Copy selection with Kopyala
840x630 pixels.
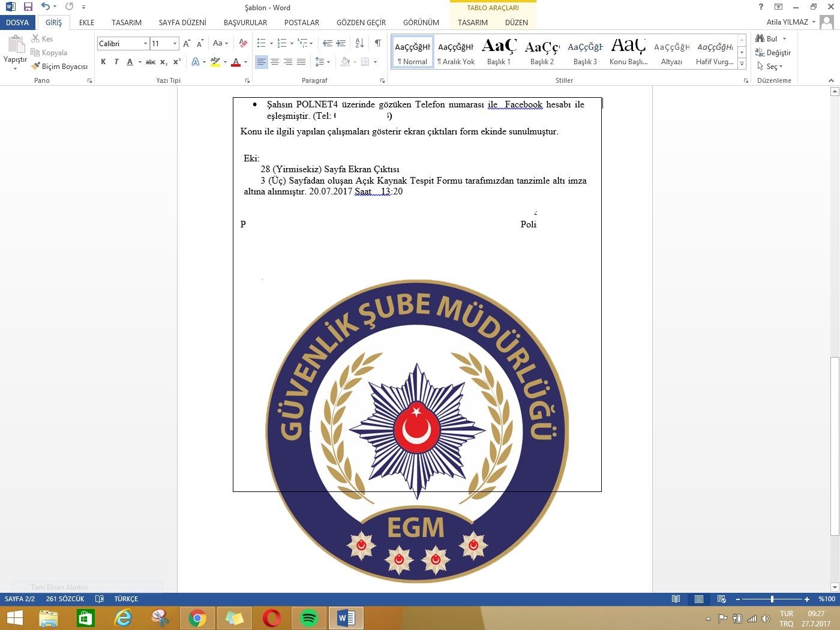(x=49, y=53)
